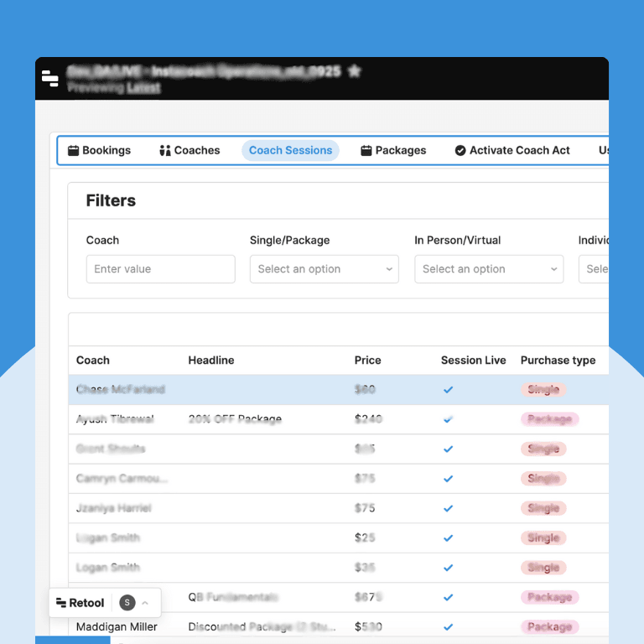Click the Latest preview version link
The width and height of the screenshot is (644, 644).
[143, 88]
